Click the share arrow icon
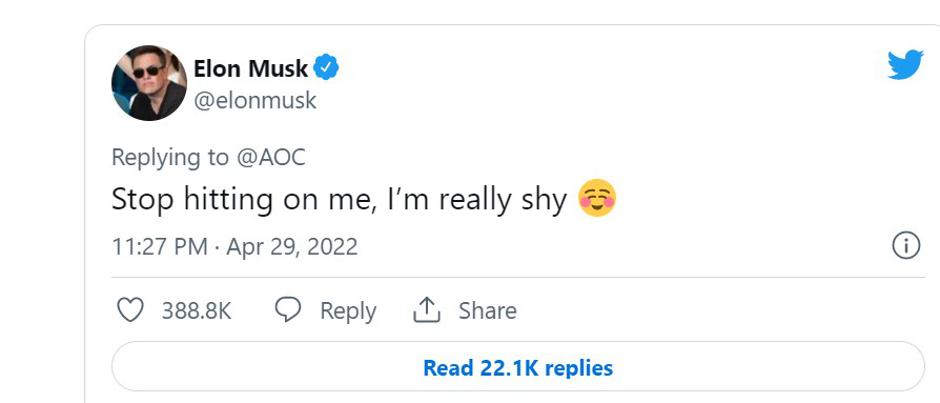This screenshot has width=940, height=403. tap(427, 311)
